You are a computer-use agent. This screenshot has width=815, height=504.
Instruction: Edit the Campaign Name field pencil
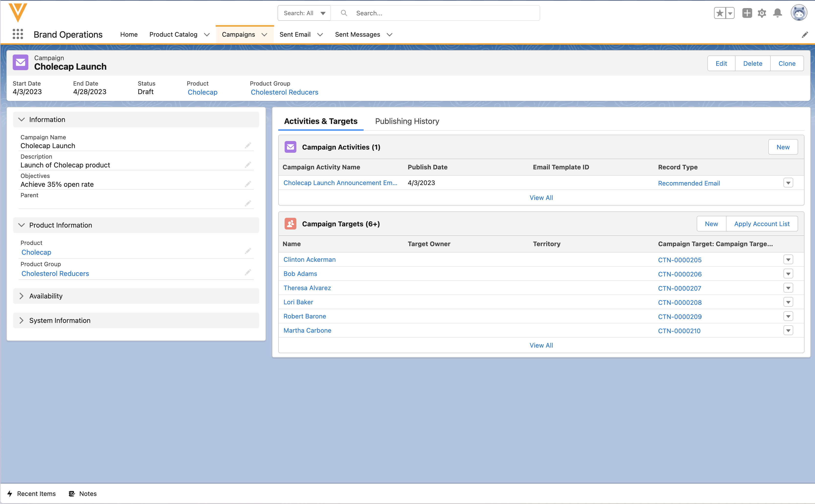248,146
